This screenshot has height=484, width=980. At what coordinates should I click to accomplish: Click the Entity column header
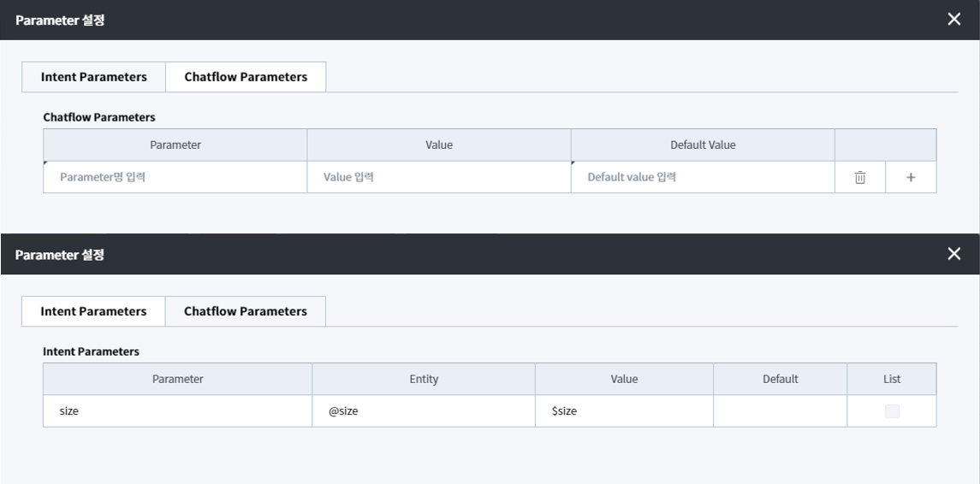(x=424, y=379)
